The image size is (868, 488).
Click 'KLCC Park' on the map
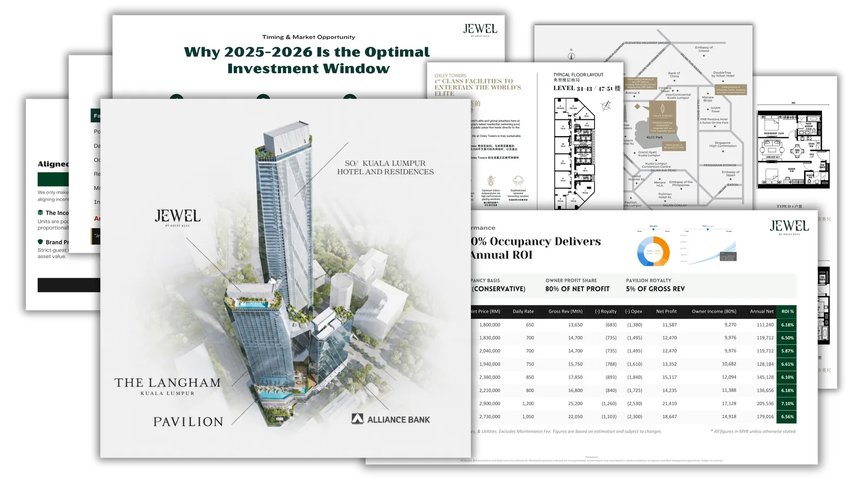tap(655, 137)
